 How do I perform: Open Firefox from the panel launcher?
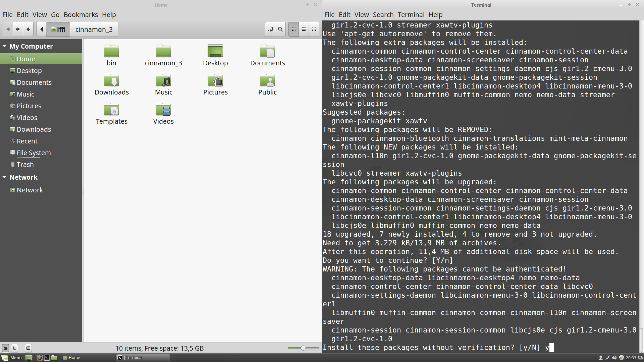(x=39, y=358)
